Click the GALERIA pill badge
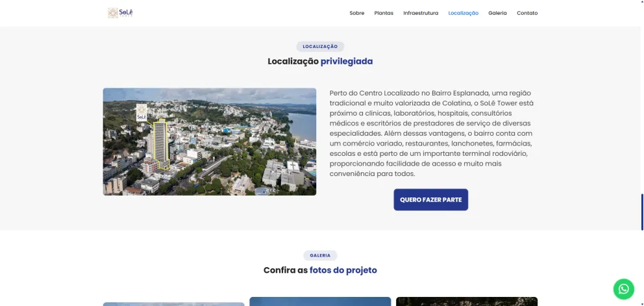Image resolution: width=644 pixels, height=306 pixels. pos(320,255)
